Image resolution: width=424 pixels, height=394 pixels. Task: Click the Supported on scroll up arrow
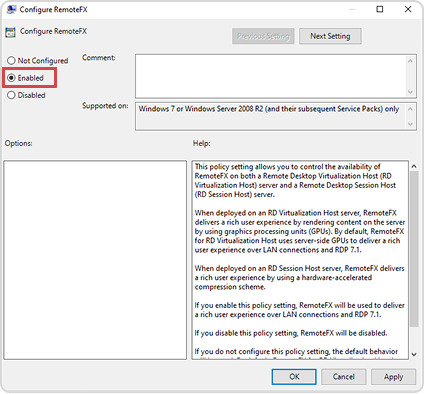point(410,109)
